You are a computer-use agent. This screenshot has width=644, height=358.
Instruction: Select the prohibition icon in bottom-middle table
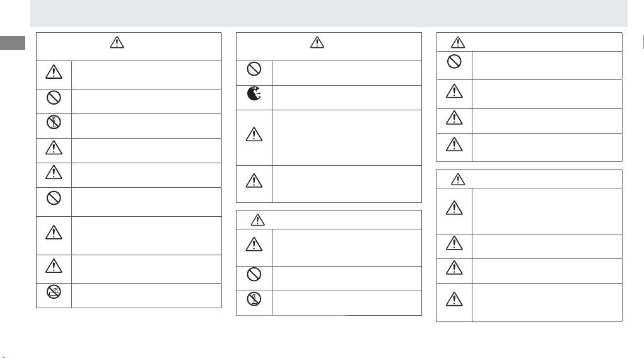[254, 275]
